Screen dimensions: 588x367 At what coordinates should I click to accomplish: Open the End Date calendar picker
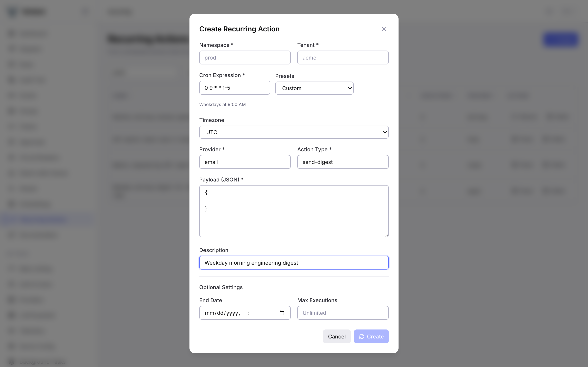(x=282, y=313)
